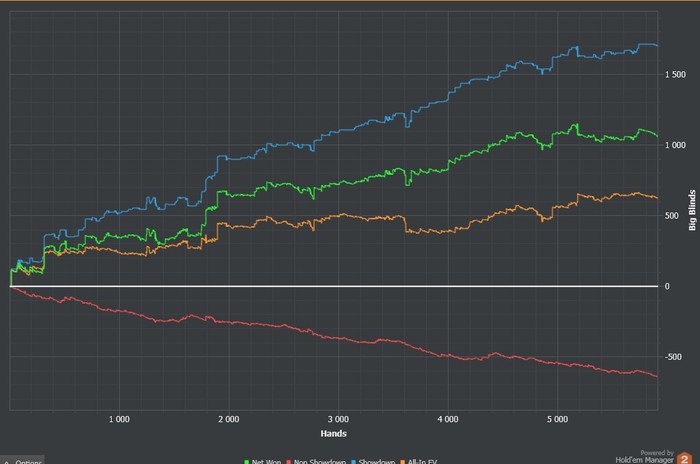The height and width of the screenshot is (464, 700).
Task: Click the '1 500' big blinds axis label
Action: click(675, 75)
